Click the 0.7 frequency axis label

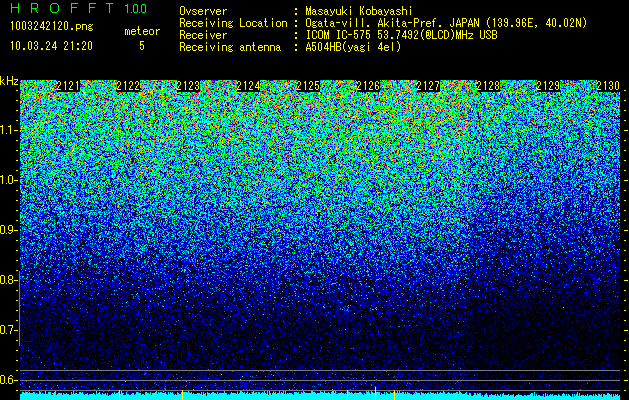(x=9, y=330)
